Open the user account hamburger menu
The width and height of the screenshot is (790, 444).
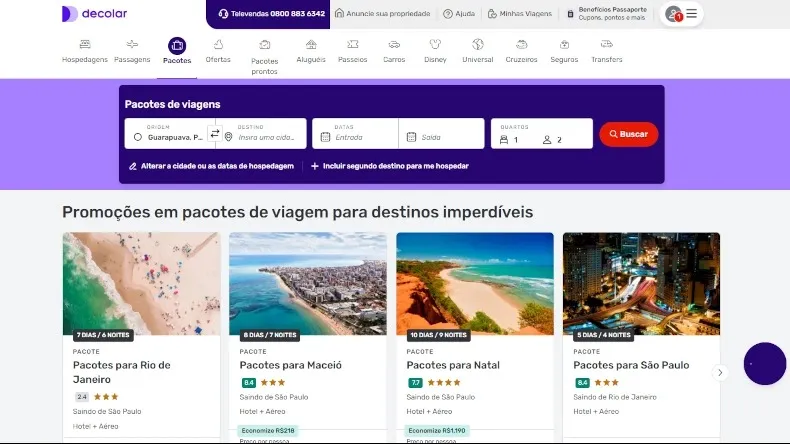coord(692,14)
